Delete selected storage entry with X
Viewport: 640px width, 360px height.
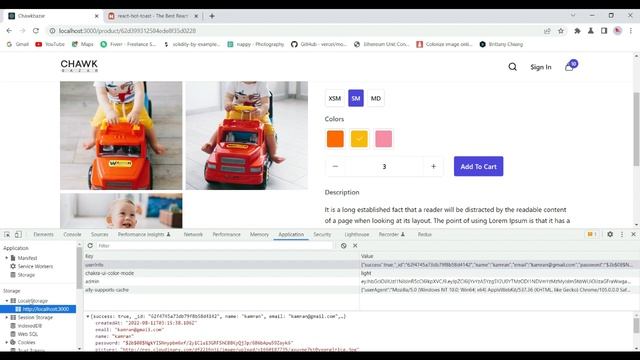tap(355, 246)
